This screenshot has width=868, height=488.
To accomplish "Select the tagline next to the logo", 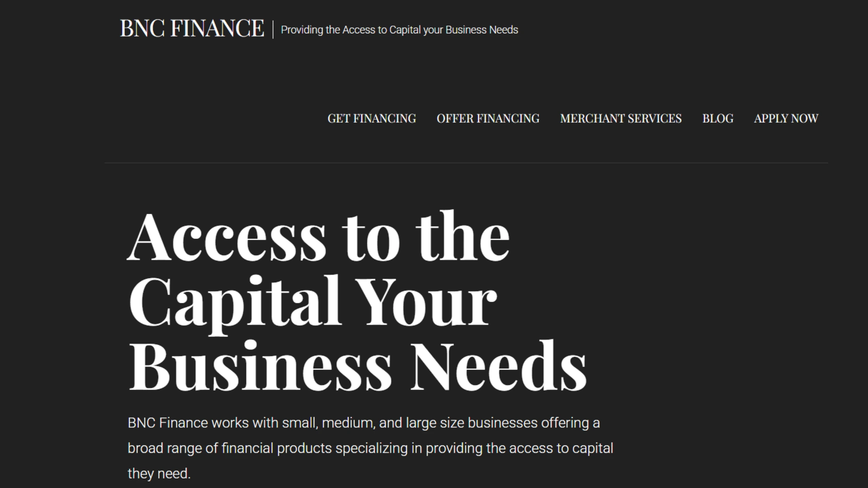I will point(399,29).
